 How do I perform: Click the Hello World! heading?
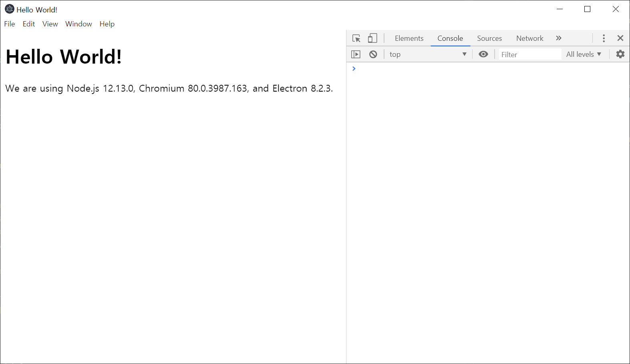click(x=64, y=57)
